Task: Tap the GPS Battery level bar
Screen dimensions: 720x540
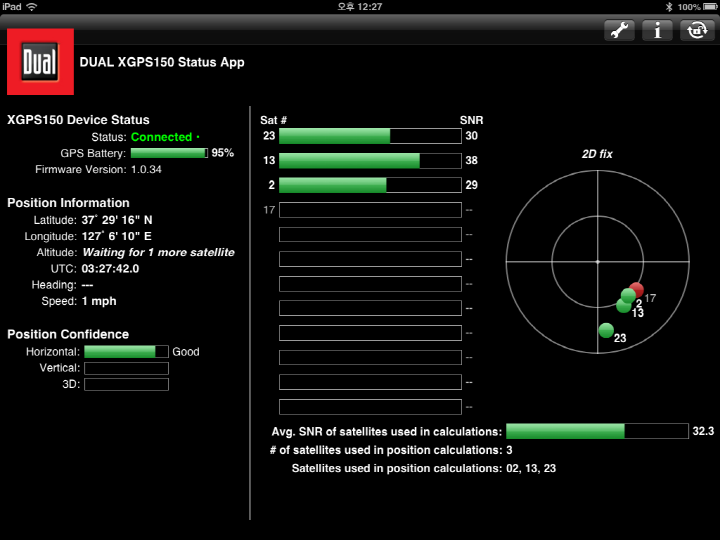Action: pos(169,153)
